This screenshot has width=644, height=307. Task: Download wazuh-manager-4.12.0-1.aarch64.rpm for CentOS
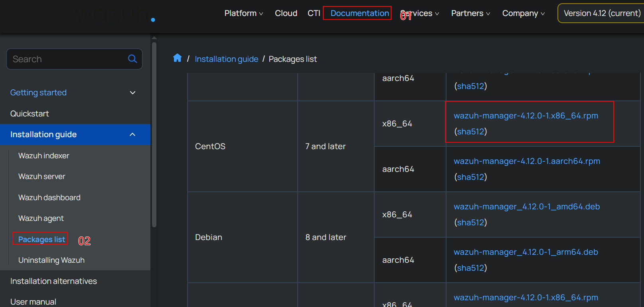click(x=527, y=161)
